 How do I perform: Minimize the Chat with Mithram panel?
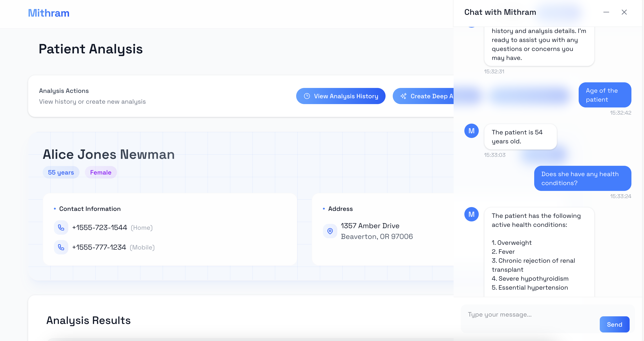click(606, 12)
